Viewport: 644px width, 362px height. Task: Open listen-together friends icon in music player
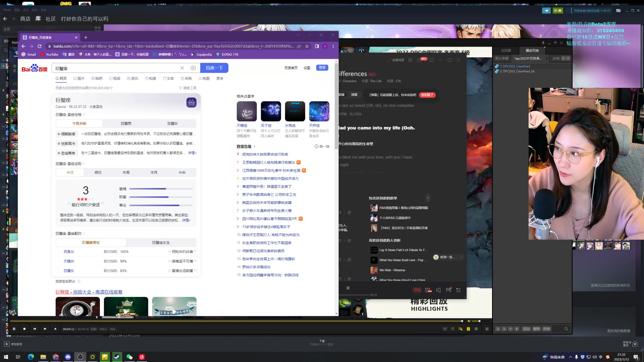(448, 290)
